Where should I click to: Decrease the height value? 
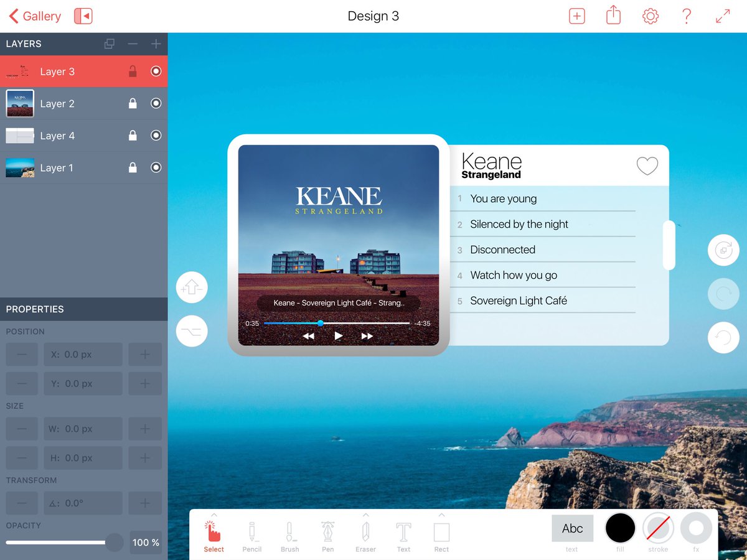click(x=22, y=458)
